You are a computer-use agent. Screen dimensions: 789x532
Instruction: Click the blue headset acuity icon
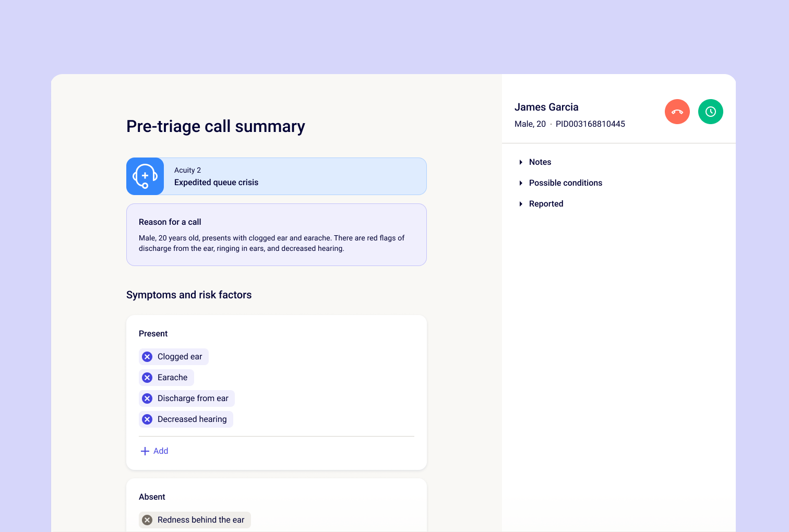145,176
